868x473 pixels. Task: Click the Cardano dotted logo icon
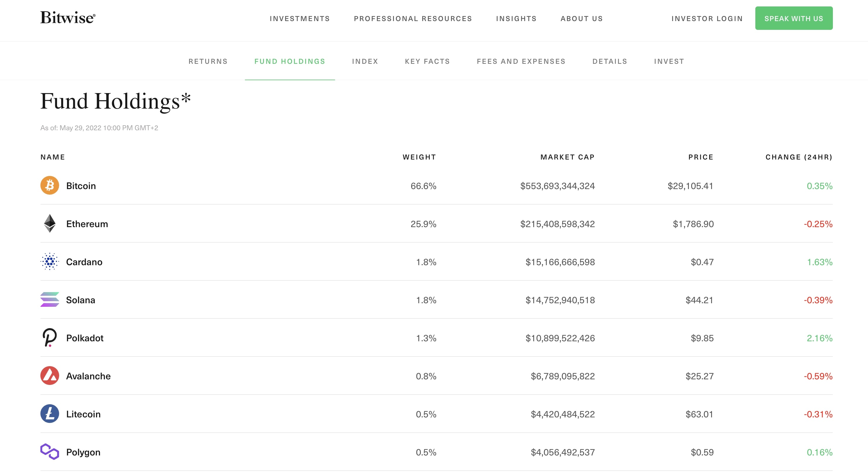coord(49,261)
